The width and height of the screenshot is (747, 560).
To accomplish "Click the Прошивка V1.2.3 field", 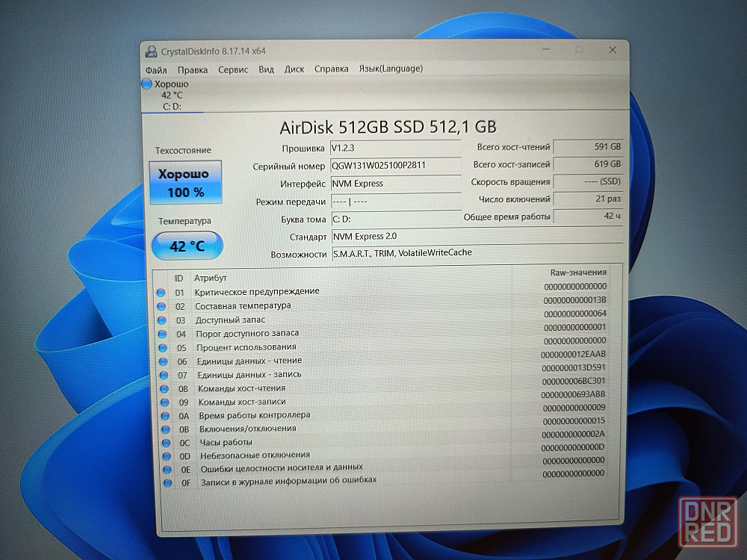I will pyautogui.click(x=394, y=148).
